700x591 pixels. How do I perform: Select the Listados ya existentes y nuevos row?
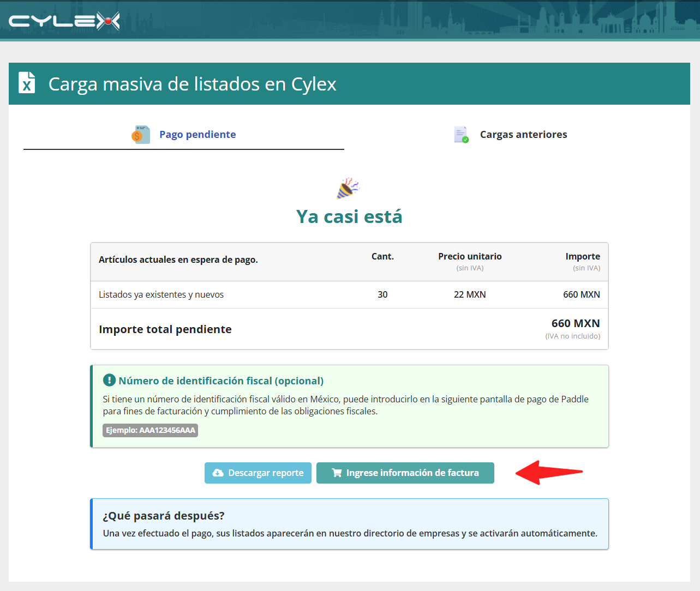tap(349, 294)
